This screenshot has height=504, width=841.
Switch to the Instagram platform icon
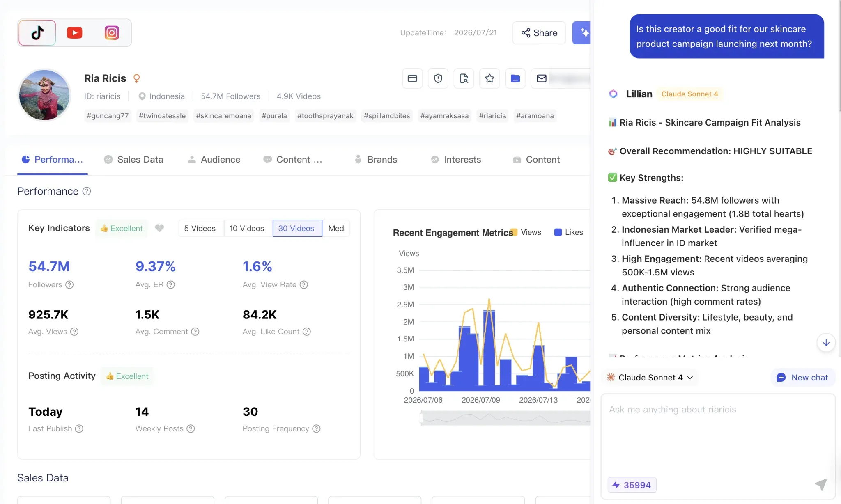(112, 33)
